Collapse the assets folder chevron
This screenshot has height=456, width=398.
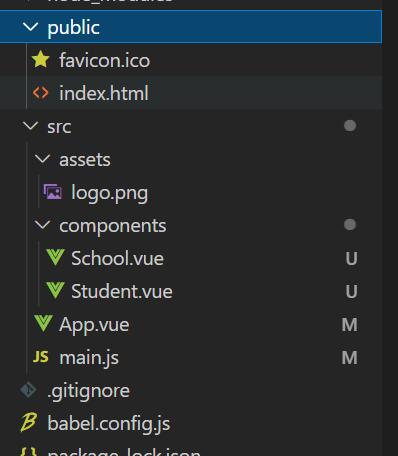click(43, 159)
